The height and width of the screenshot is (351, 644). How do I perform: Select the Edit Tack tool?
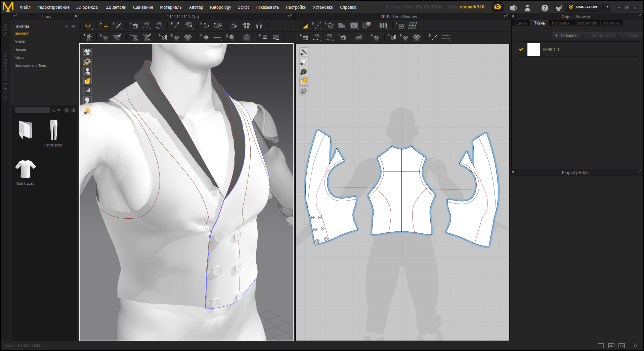pyautogui.click(x=205, y=26)
